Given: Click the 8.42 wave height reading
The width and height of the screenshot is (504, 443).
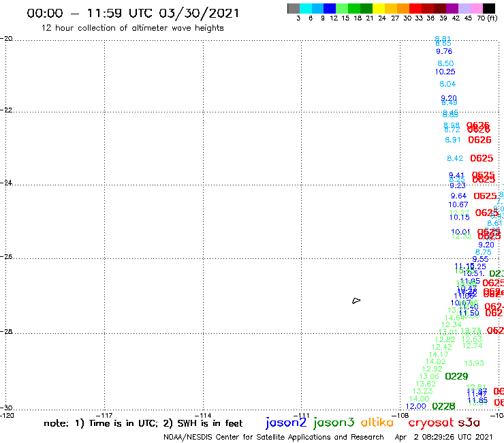Looking at the screenshot, I should click(x=455, y=158).
